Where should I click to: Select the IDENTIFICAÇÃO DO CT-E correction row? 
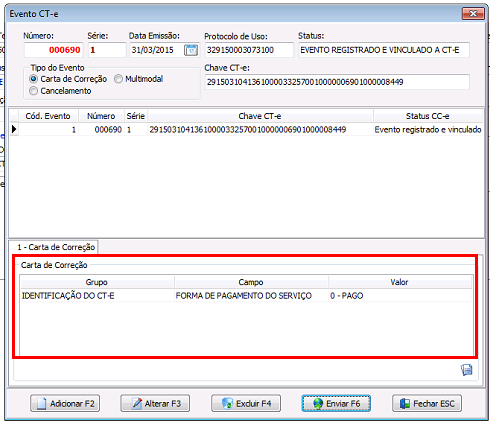(246, 296)
